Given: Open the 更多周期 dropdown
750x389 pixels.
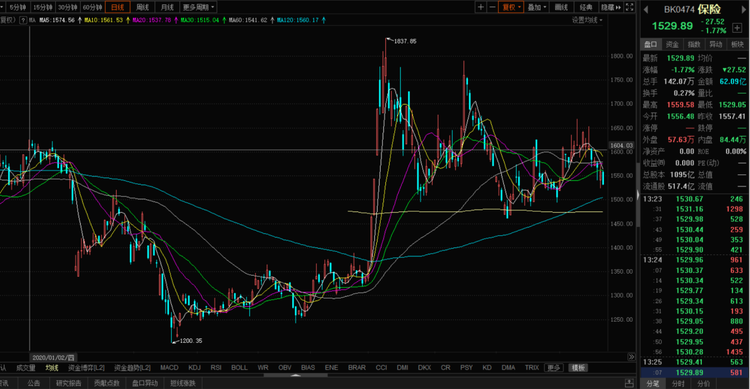Looking at the screenshot, I should (198, 7).
